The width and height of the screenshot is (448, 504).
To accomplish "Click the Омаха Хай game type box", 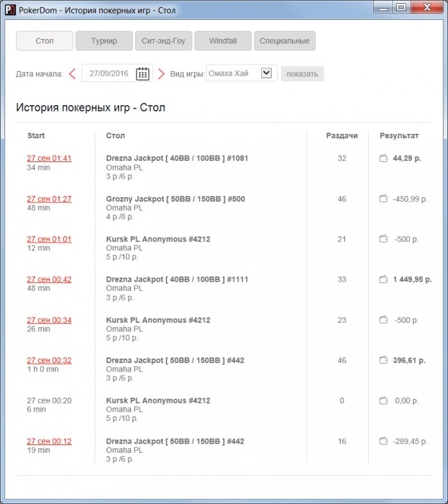I will [x=241, y=73].
